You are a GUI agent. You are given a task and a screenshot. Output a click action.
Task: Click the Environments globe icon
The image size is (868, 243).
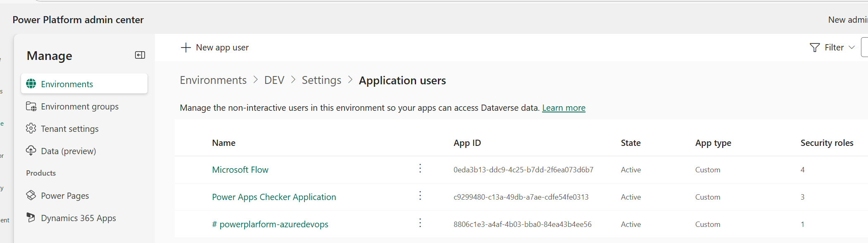click(31, 84)
